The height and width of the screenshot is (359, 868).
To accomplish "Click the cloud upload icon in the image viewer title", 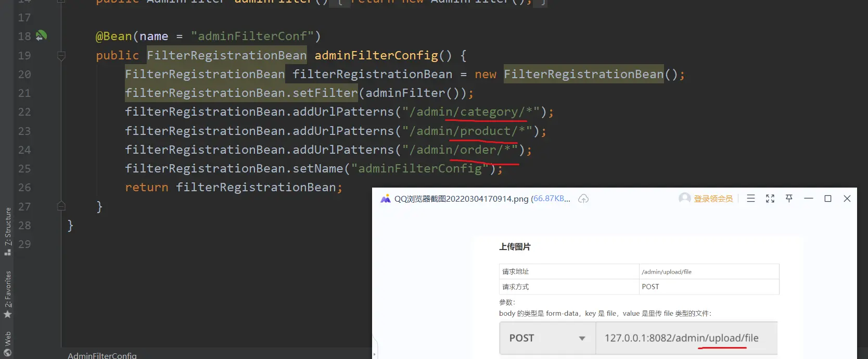I will [583, 199].
